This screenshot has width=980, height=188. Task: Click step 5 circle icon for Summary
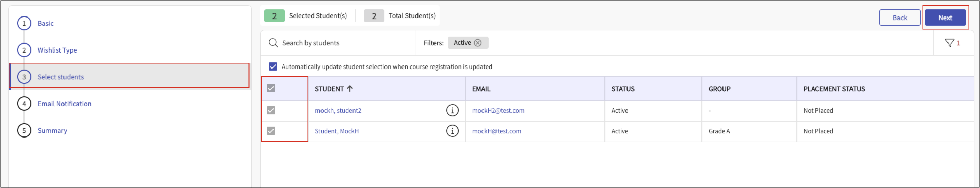click(x=24, y=131)
